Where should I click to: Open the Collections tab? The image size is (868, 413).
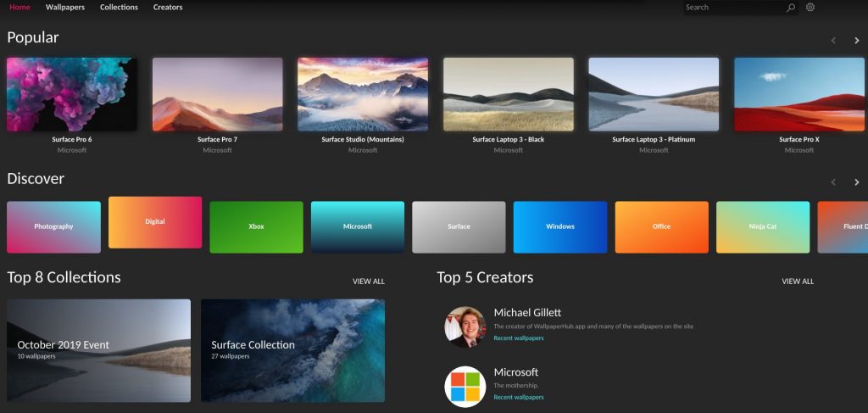pyautogui.click(x=119, y=7)
